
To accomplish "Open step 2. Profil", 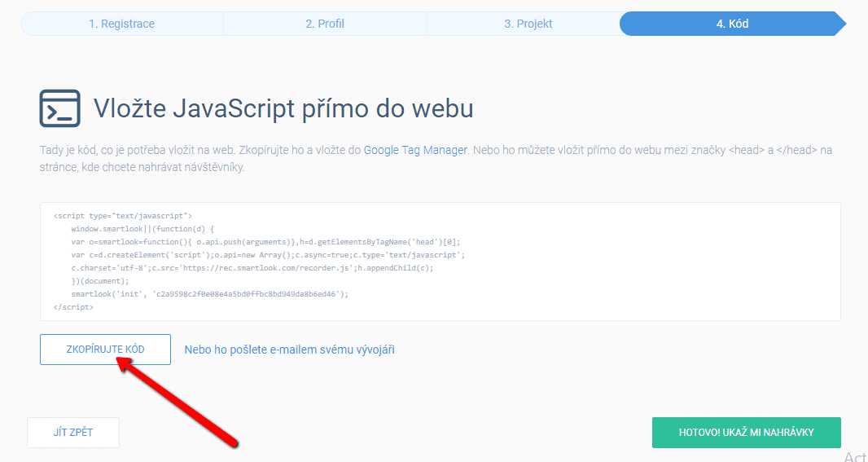I will [325, 24].
